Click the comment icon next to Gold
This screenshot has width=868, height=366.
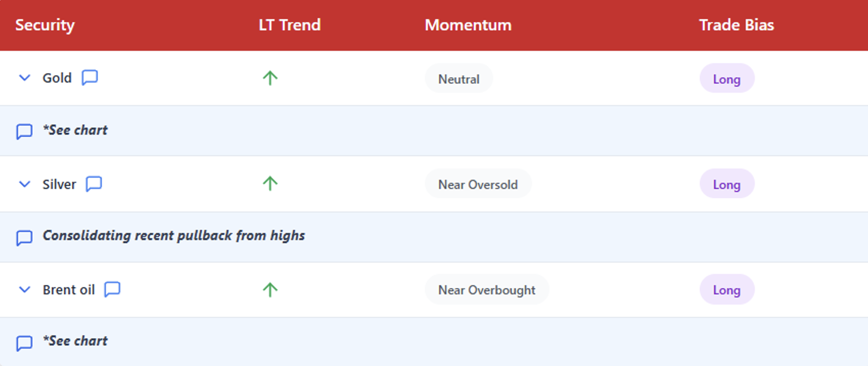click(90, 78)
